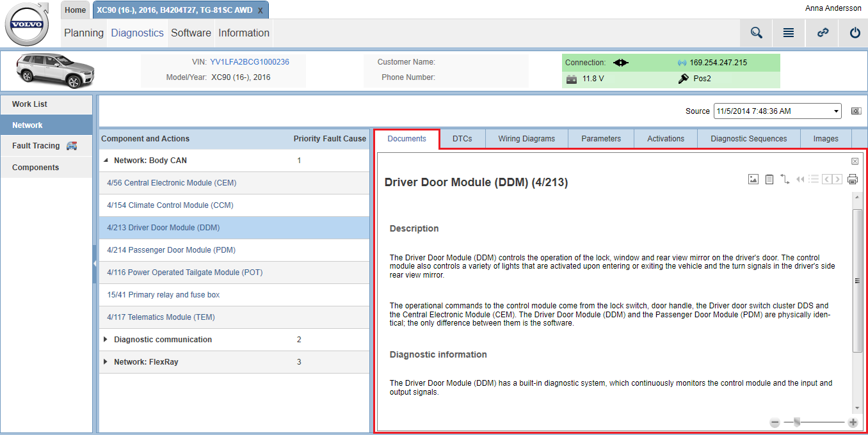Go to the Activations tab
The image size is (868, 435).
(666, 139)
